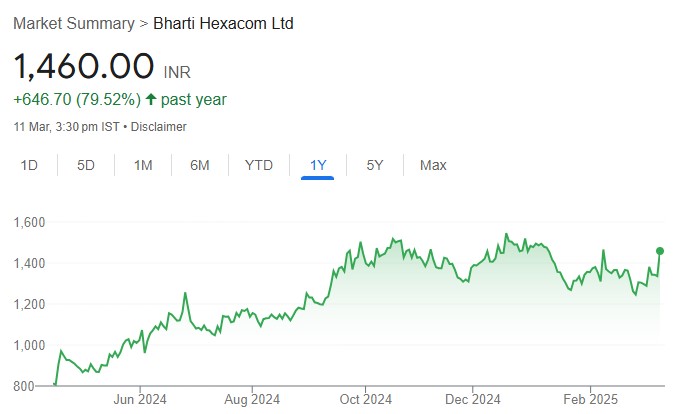The width and height of the screenshot is (679, 414).
Task: Switch to the 5D range tab
Action: pyautogui.click(x=86, y=165)
